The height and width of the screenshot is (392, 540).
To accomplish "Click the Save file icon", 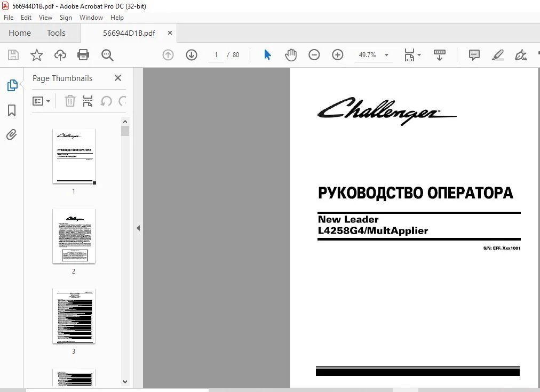I will pyautogui.click(x=13, y=55).
